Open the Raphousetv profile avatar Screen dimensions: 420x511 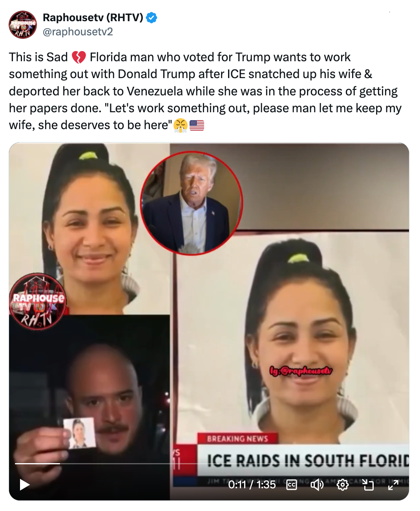pyautogui.click(x=23, y=25)
